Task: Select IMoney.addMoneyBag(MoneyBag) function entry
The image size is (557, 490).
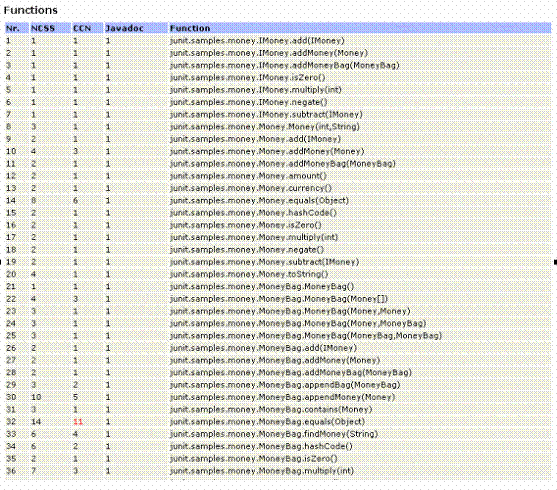Action: point(285,65)
